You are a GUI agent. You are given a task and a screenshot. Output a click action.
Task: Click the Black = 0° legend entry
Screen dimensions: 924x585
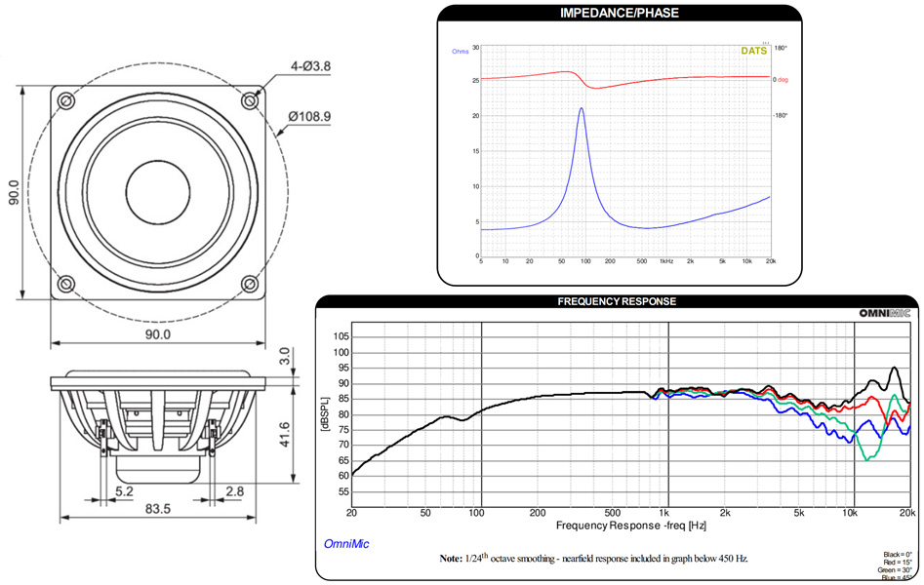pyautogui.click(x=898, y=555)
